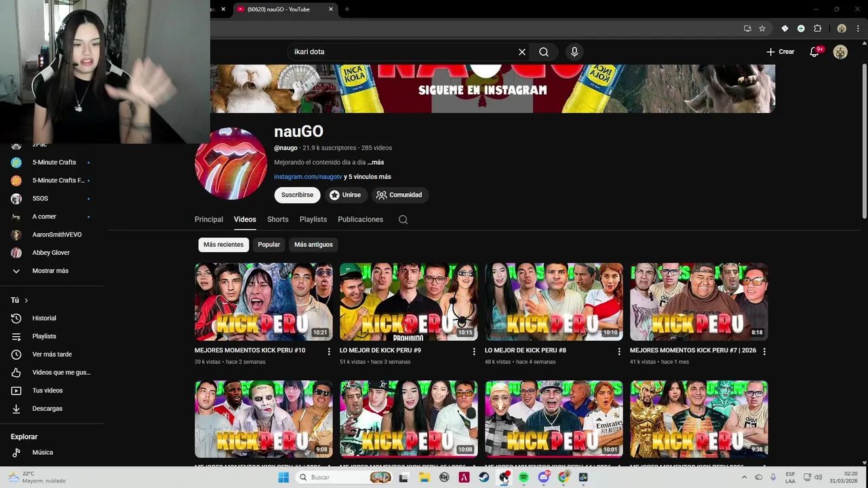Image resolution: width=868 pixels, height=488 pixels.
Task: Click the Chrome profile avatar in toolbar
Action: (x=842, y=28)
